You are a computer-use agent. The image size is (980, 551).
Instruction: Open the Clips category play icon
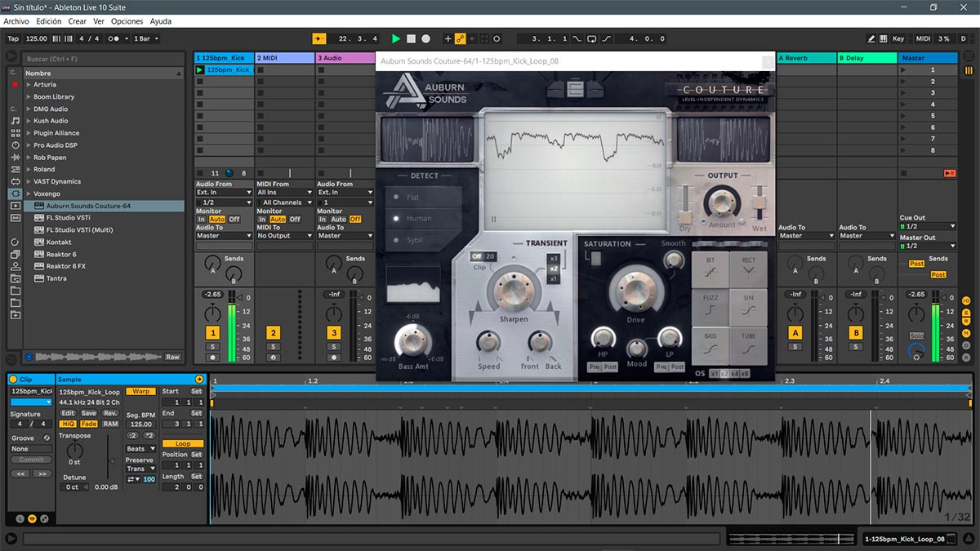(15, 206)
